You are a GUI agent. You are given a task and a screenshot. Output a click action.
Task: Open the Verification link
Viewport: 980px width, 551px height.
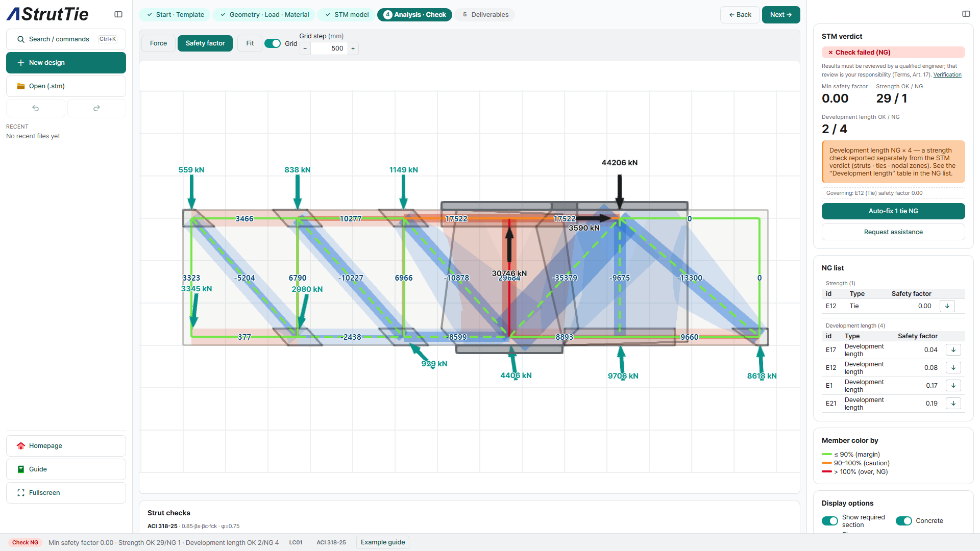point(947,74)
